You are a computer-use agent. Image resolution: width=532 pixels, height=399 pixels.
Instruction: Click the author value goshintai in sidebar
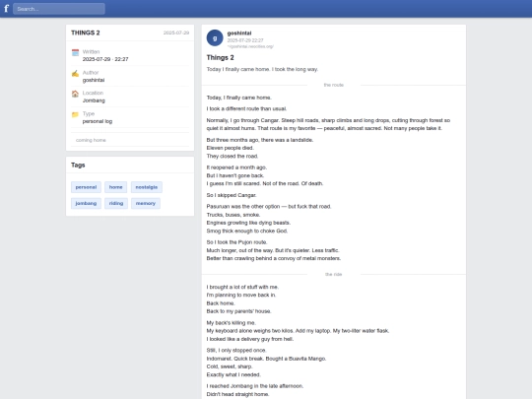[x=94, y=80]
